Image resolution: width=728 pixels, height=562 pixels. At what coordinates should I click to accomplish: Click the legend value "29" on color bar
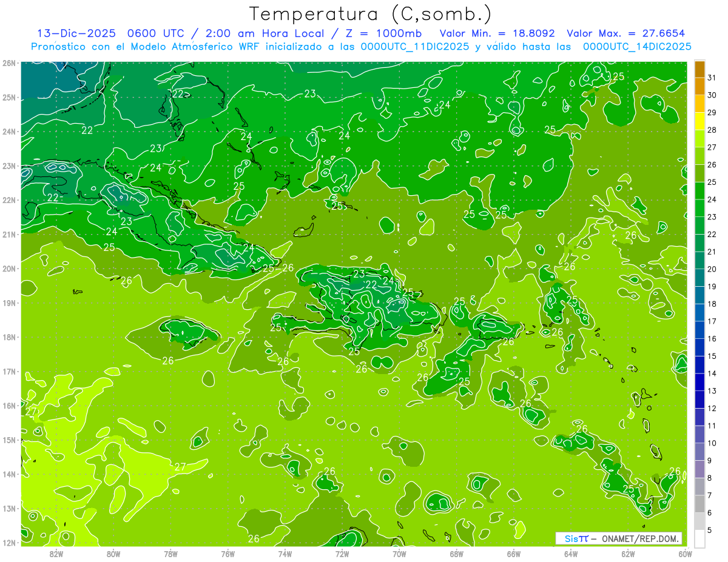pyautogui.click(x=712, y=113)
